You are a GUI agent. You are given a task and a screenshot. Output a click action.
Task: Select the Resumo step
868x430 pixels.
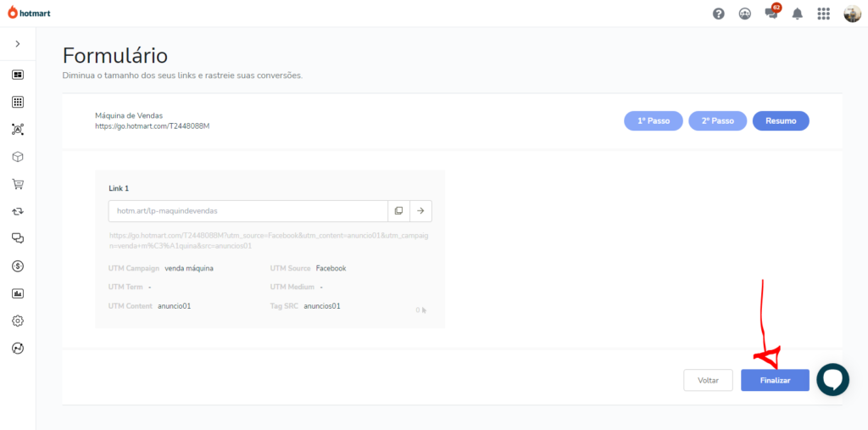coord(781,121)
